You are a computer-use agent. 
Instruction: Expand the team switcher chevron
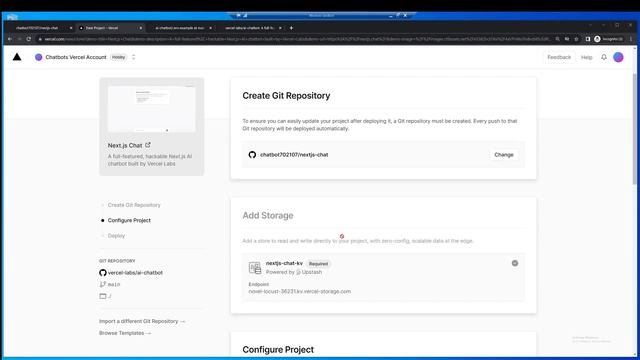click(x=133, y=57)
